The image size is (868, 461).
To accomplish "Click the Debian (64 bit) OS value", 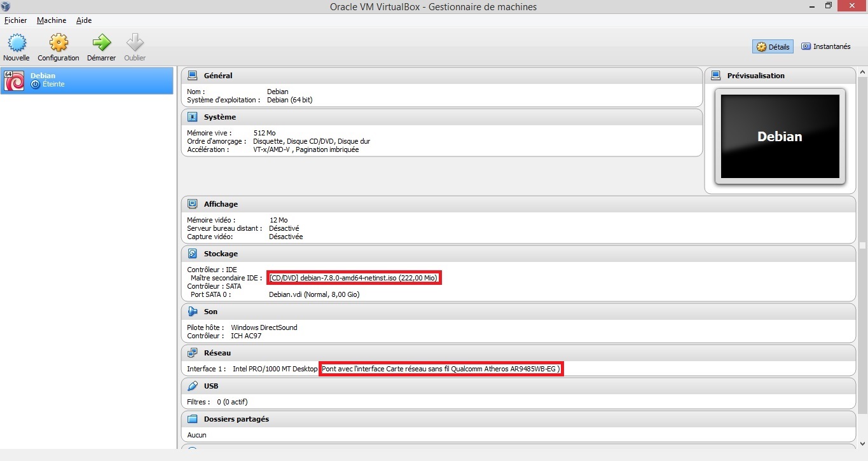I will (289, 100).
